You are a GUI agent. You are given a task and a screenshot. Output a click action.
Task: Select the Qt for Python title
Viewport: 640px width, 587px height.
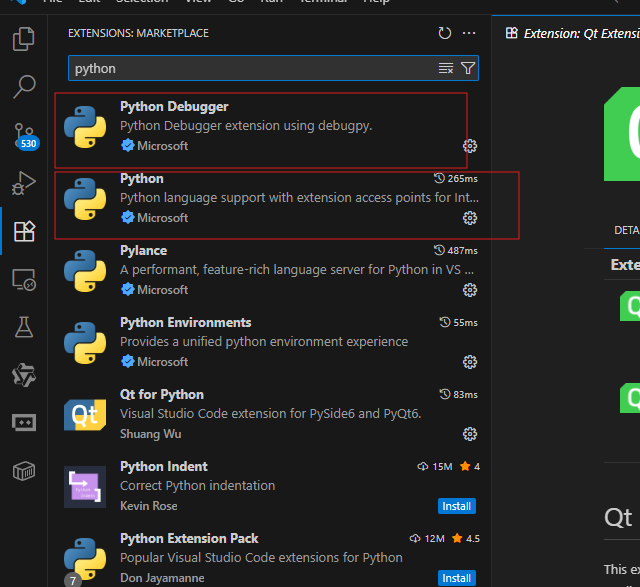162,395
